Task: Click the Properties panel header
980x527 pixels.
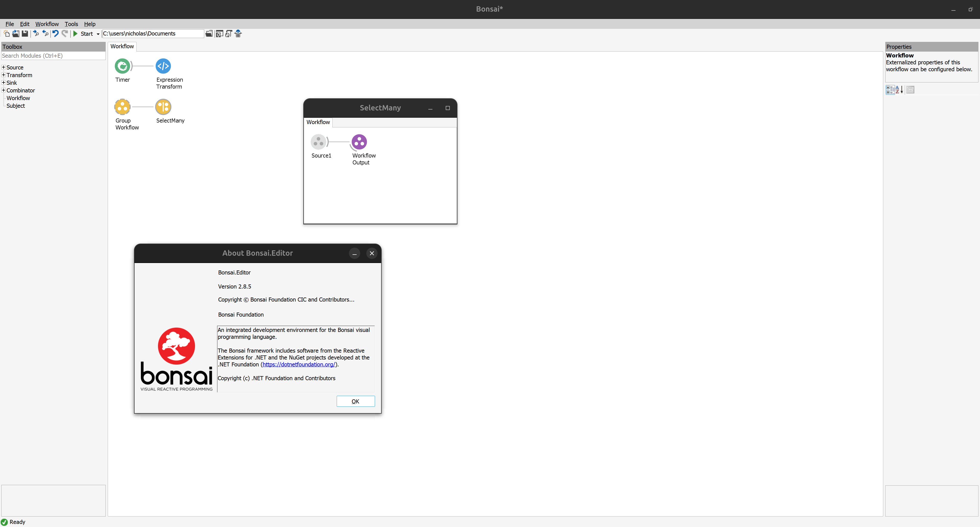Action: point(931,47)
